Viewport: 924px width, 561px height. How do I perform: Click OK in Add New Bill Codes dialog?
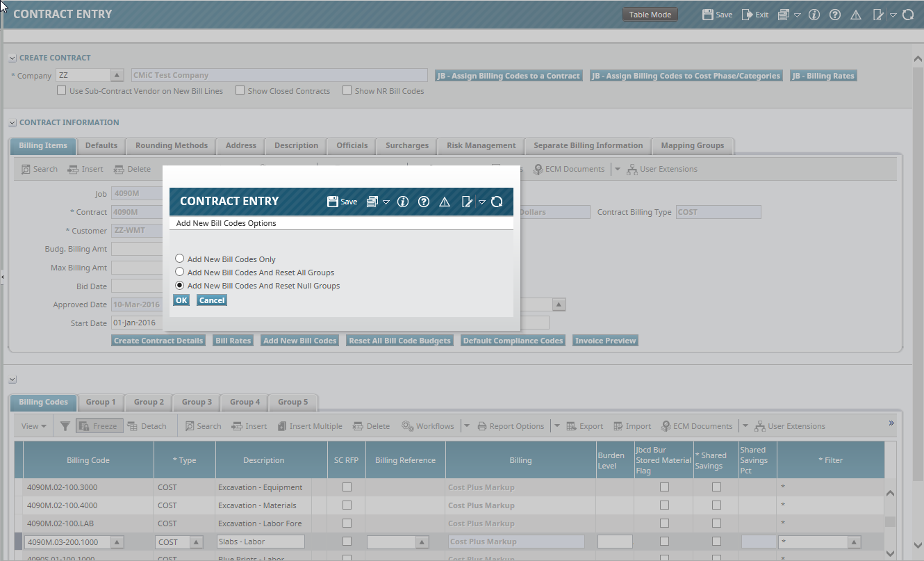point(181,300)
